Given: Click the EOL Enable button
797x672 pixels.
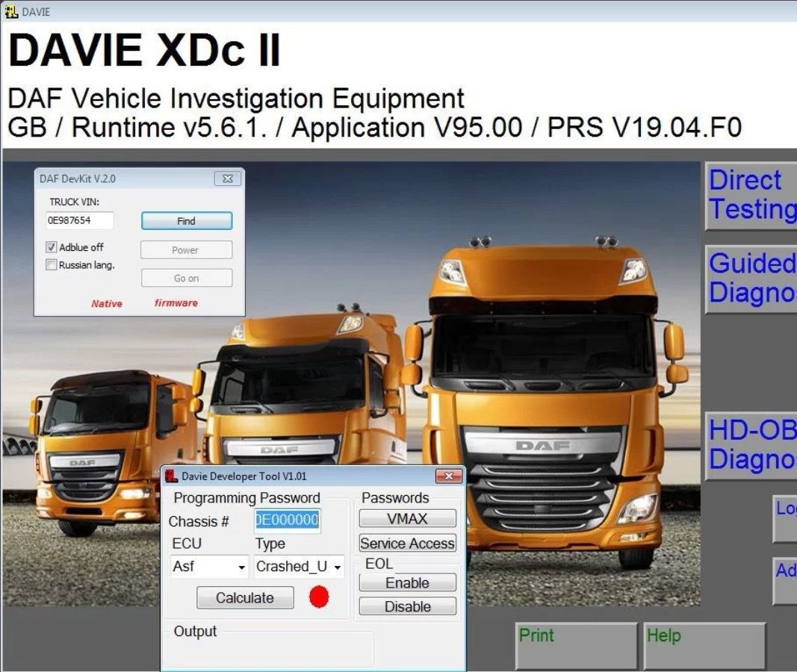Looking at the screenshot, I should click(407, 582).
